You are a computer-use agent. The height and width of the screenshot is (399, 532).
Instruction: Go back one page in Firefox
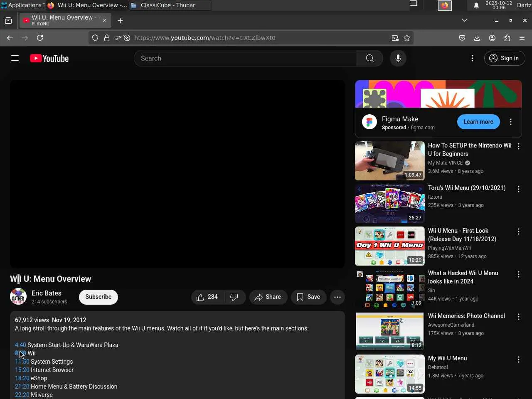[10, 38]
